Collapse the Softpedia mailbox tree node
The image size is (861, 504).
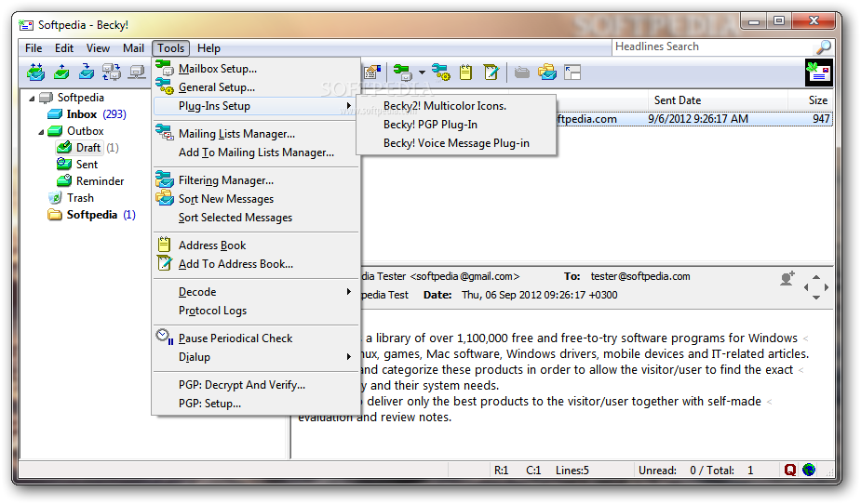[x=32, y=99]
